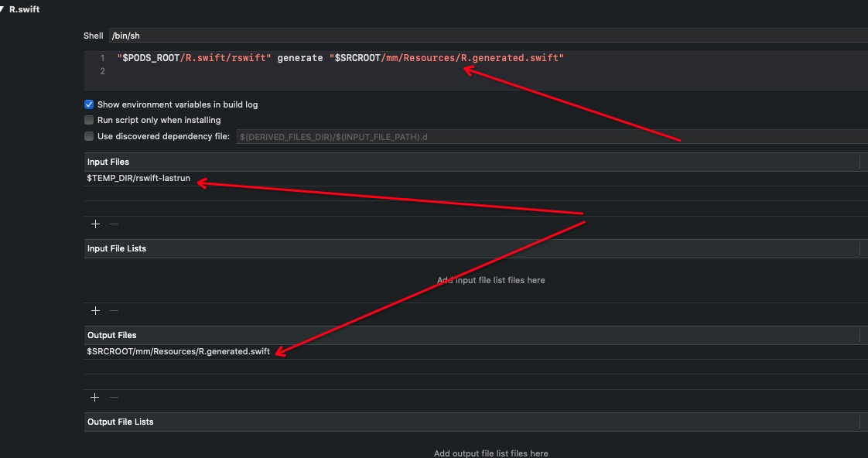Click minus button under Input File Lists

tap(114, 310)
